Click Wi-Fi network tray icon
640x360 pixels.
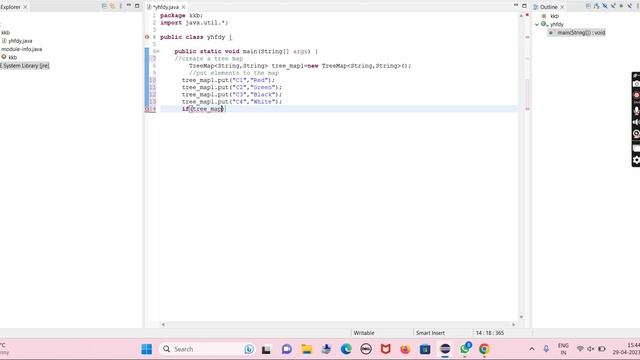[x=580, y=349]
